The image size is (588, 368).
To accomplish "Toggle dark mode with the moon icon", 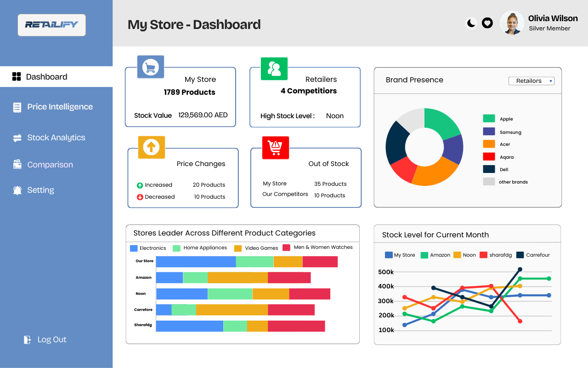I will coord(470,23).
